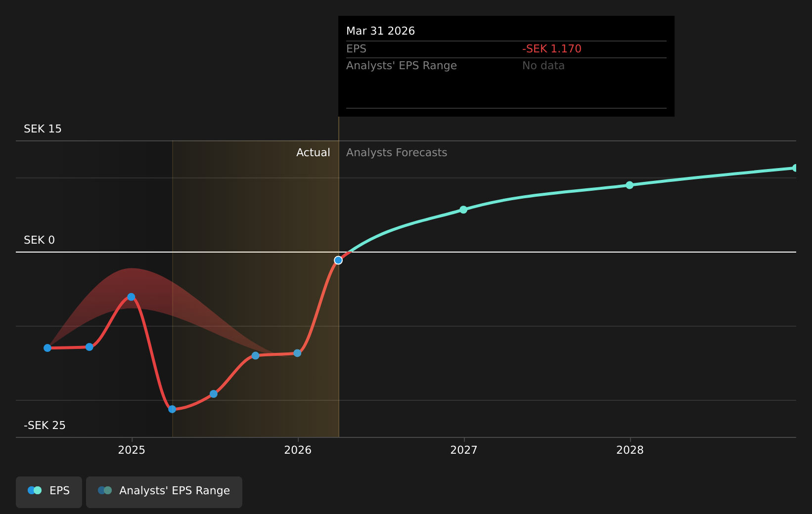Viewport: 812px width, 514px height.
Task: Click the 'Analysts' EPS Range' tooltip row label
Action: pos(402,66)
